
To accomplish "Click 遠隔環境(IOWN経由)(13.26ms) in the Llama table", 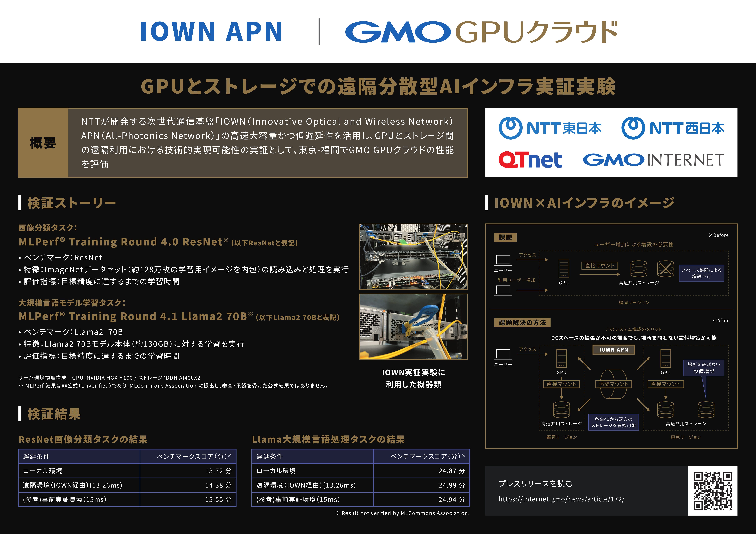I will tap(306, 485).
